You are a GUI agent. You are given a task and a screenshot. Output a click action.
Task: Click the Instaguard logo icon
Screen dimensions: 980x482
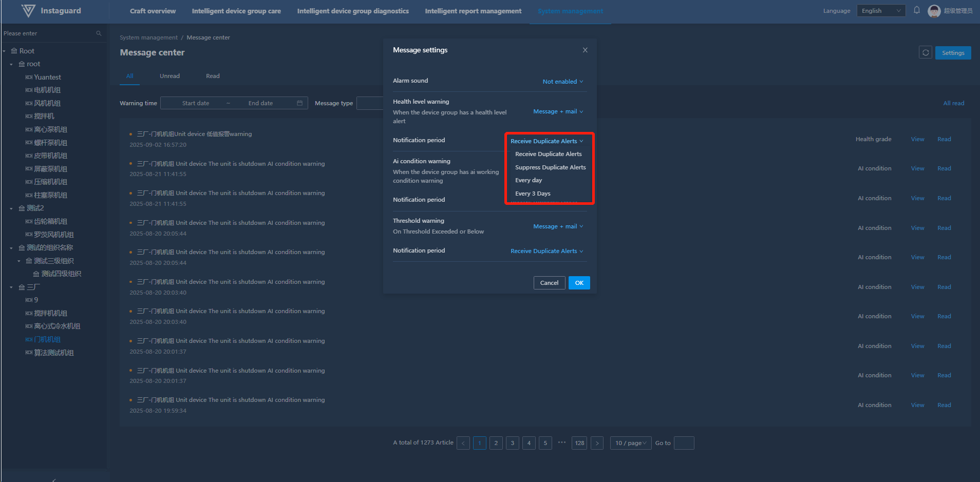(28, 11)
